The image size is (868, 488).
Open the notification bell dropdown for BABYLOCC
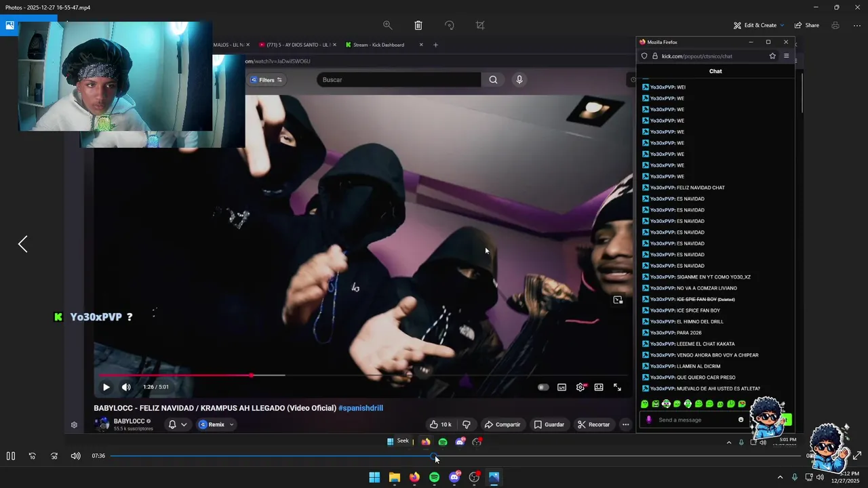point(177,424)
